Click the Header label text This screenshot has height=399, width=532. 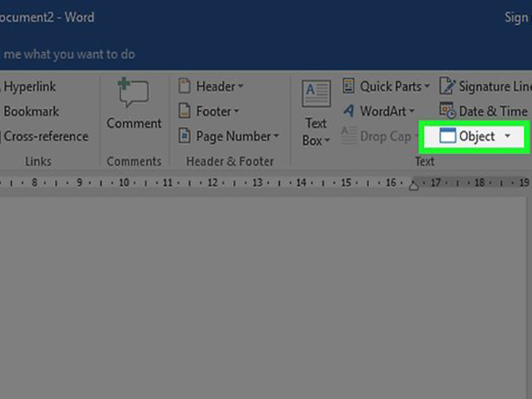pos(216,86)
